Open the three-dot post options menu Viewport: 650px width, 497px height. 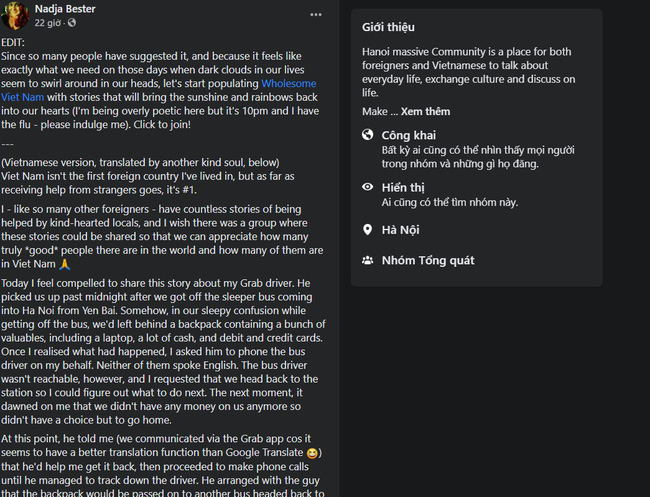(x=316, y=15)
